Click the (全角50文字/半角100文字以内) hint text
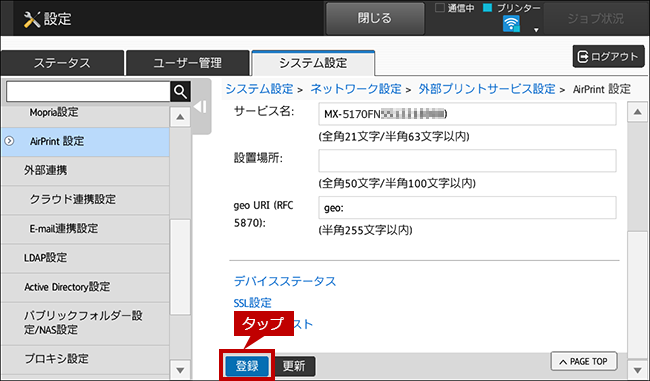 click(x=397, y=183)
